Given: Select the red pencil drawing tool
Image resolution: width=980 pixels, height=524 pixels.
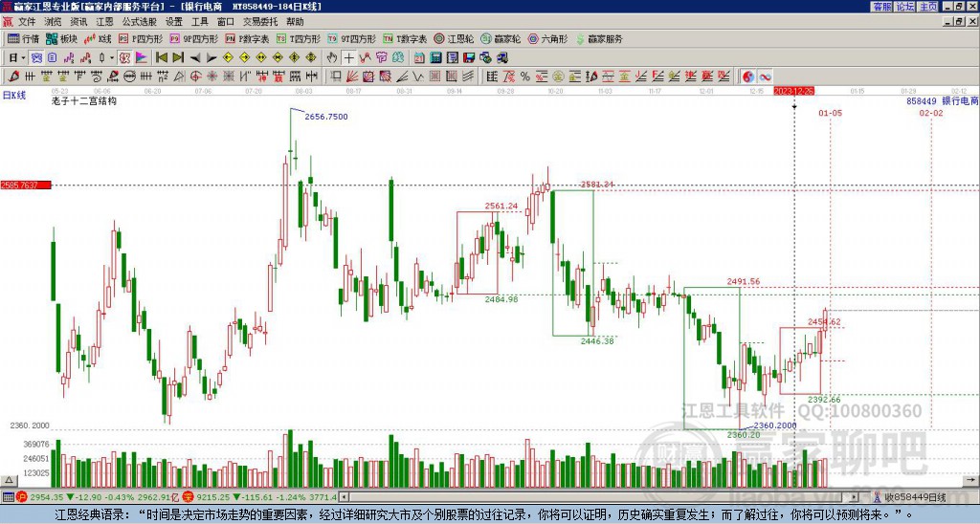Looking at the screenshot, I should coord(13,76).
